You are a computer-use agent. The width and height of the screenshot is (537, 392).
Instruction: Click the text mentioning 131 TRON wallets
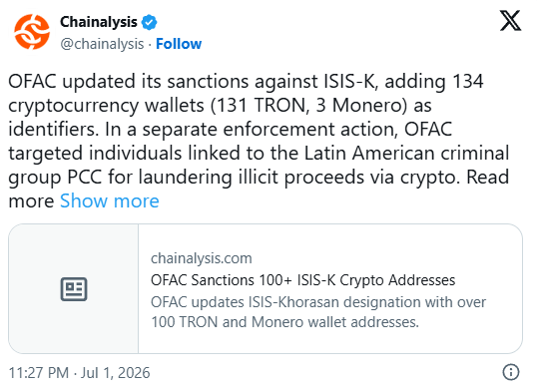click(220, 106)
